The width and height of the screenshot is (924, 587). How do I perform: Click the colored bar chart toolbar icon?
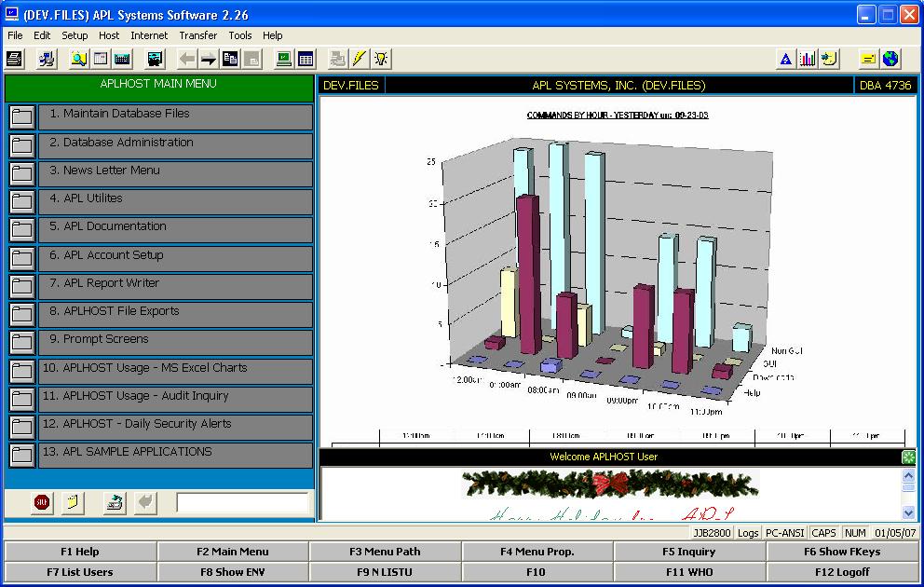point(808,59)
